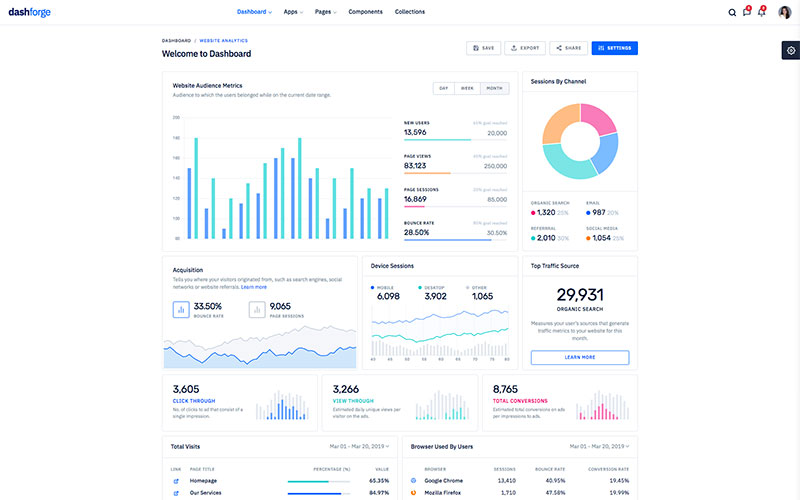Switch chart range to Week
The width and height of the screenshot is (800, 500).
[x=467, y=88]
